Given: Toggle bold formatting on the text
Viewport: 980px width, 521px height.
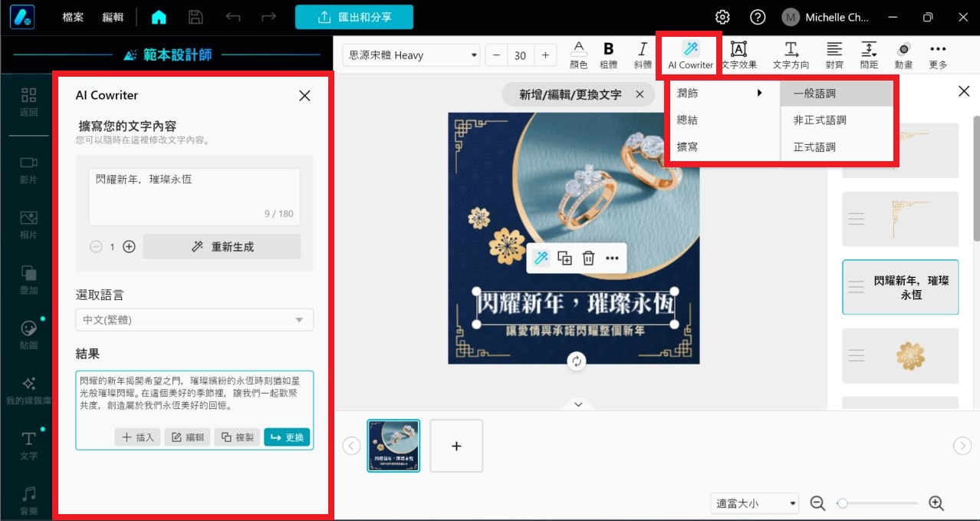Looking at the screenshot, I should pos(608,54).
